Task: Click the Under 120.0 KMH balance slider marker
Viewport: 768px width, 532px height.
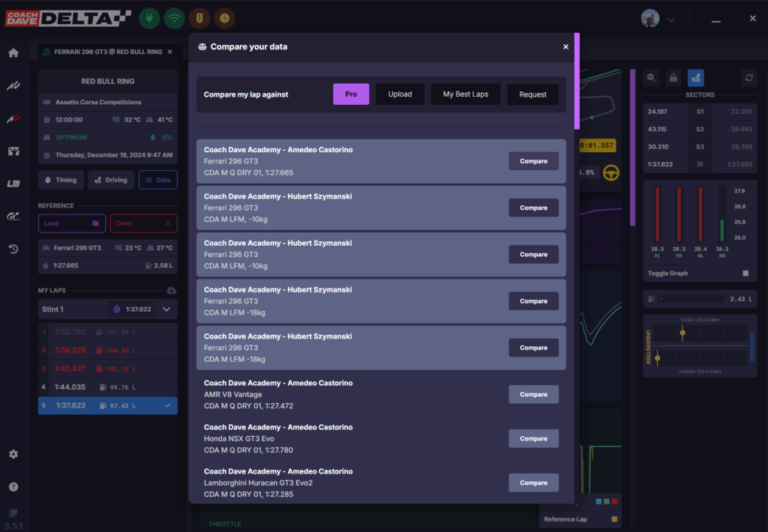Action: 658,359
